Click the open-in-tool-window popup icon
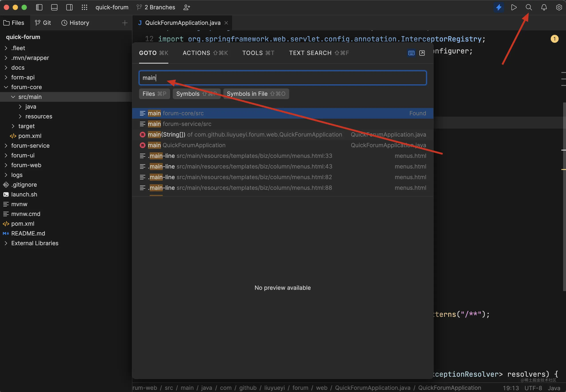Screen dimensions: 566x392 [422, 53]
